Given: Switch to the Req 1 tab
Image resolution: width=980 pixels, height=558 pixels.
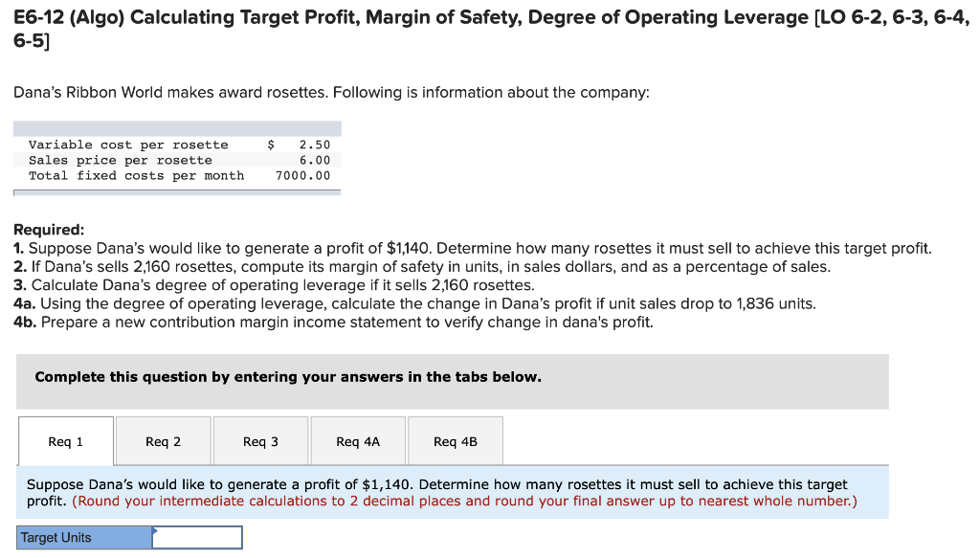Looking at the screenshot, I should click(65, 440).
